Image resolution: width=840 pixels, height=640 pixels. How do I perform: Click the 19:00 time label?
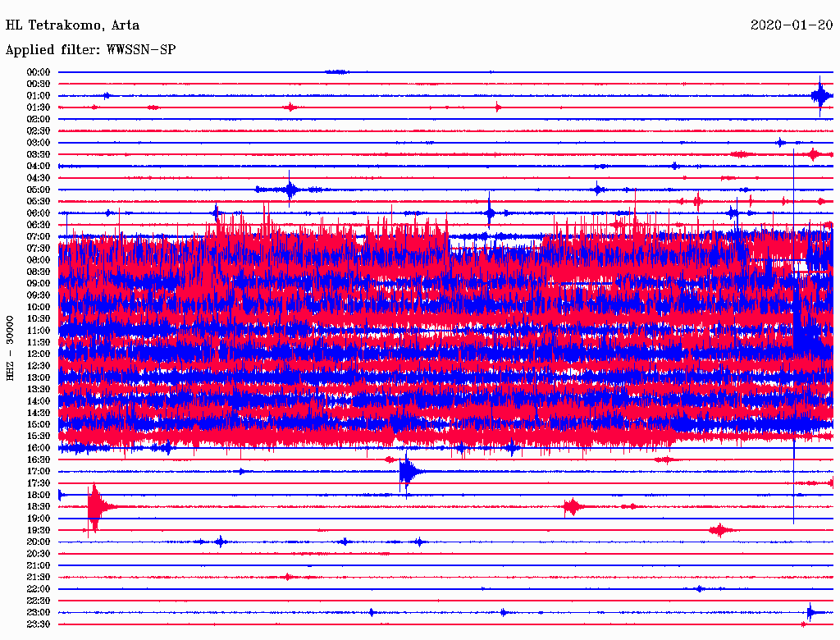(x=39, y=519)
